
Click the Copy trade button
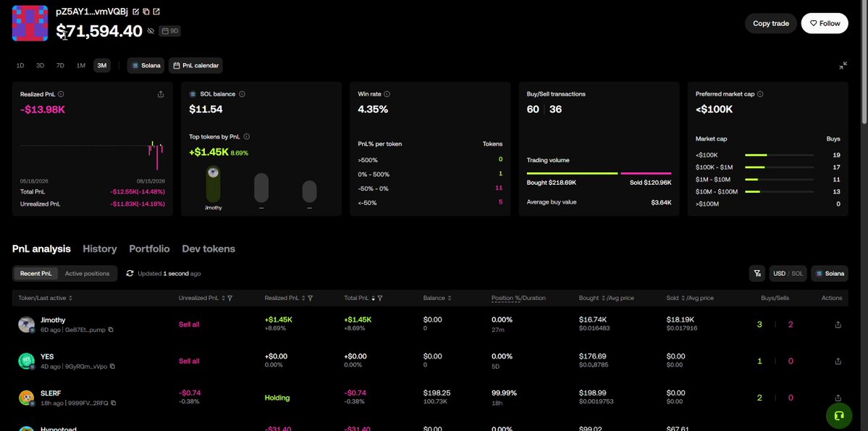click(x=770, y=23)
